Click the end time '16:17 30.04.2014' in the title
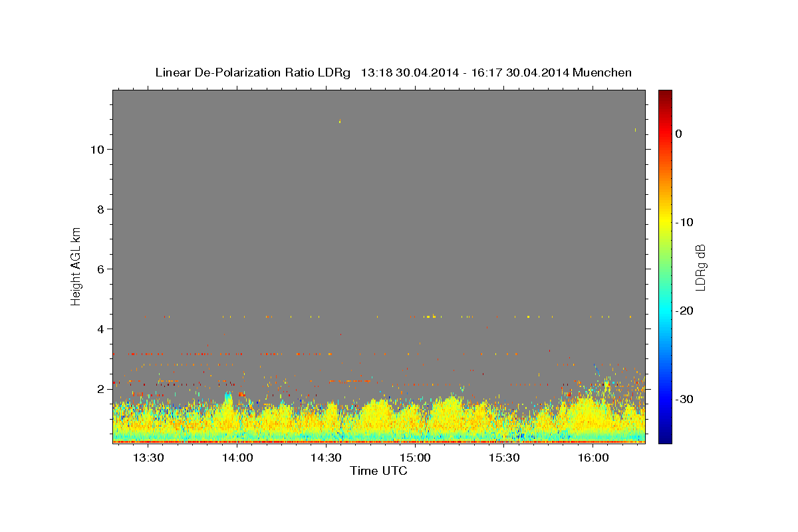 pos(519,72)
